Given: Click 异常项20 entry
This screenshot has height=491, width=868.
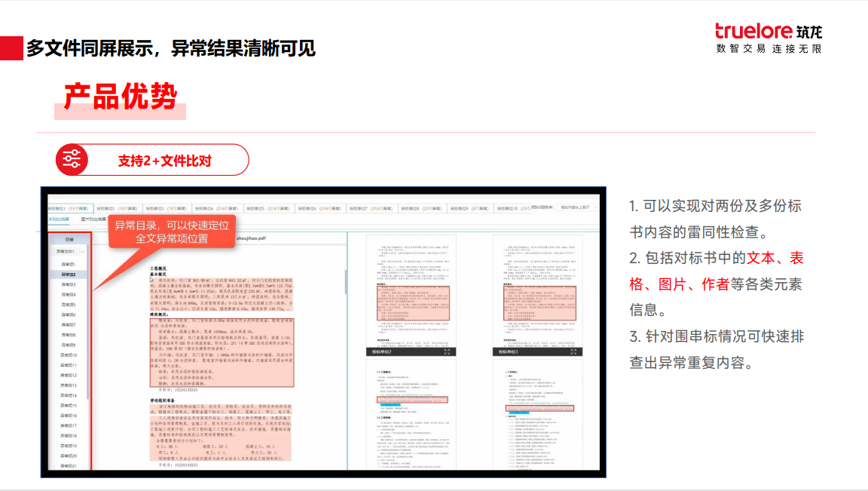Looking at the screenshot, I should 69,456.
